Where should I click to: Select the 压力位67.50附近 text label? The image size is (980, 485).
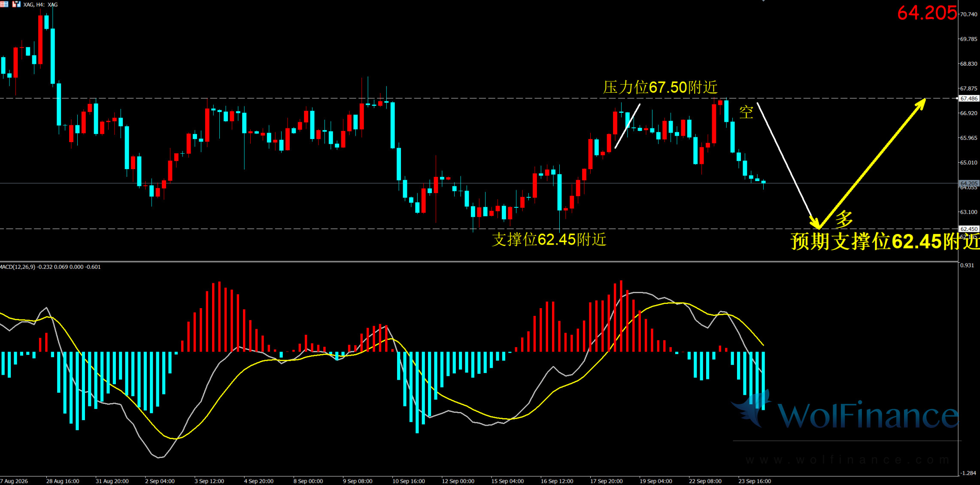coord(660,87)
